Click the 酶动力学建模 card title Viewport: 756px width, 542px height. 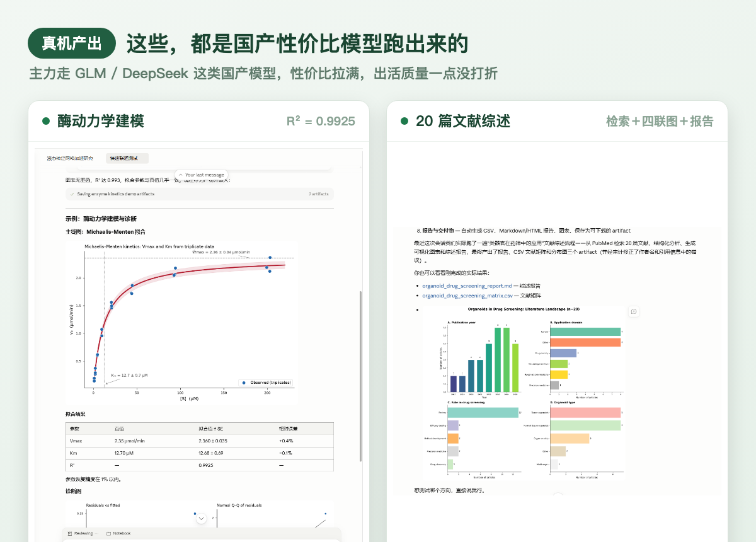pyautogui.click(x=101, y=121)
